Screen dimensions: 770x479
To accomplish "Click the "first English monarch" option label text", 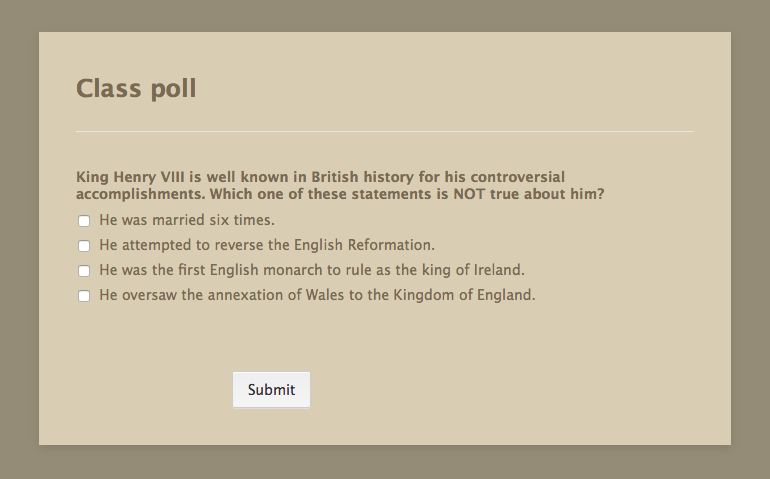I will click(312, 270).
